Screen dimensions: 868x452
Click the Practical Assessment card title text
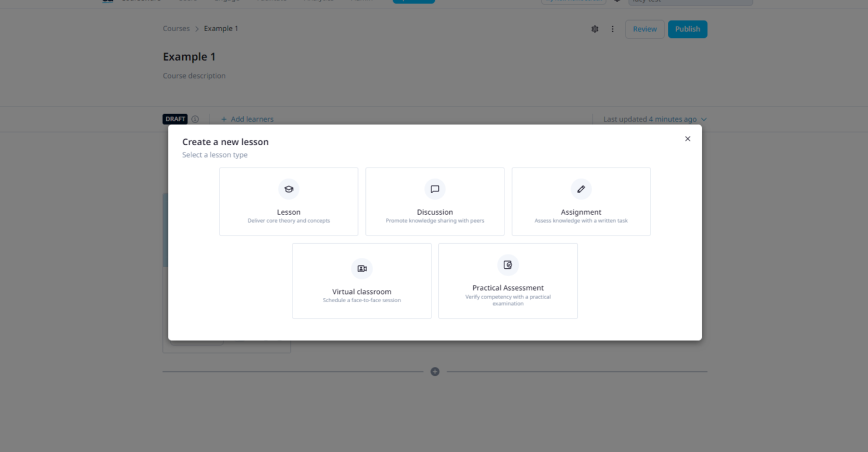[508, 288]
